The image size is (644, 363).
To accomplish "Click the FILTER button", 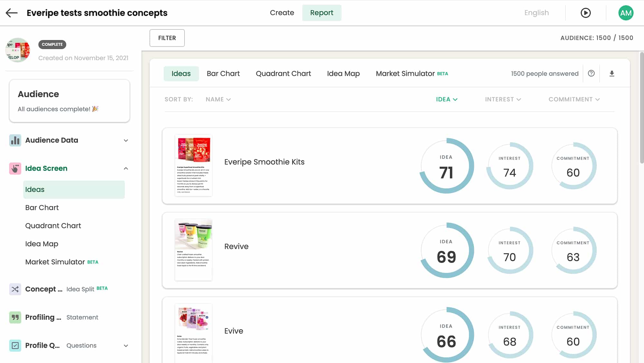I will coord(167,38).
